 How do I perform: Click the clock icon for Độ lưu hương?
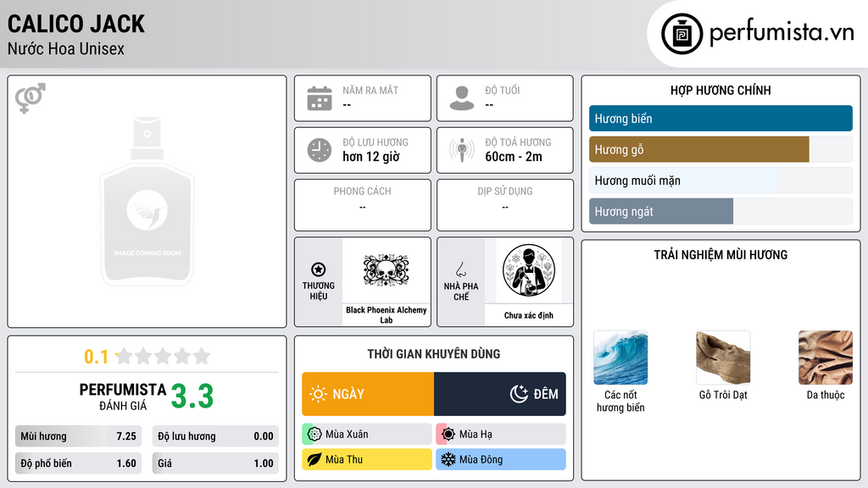(x=320, y=150)
